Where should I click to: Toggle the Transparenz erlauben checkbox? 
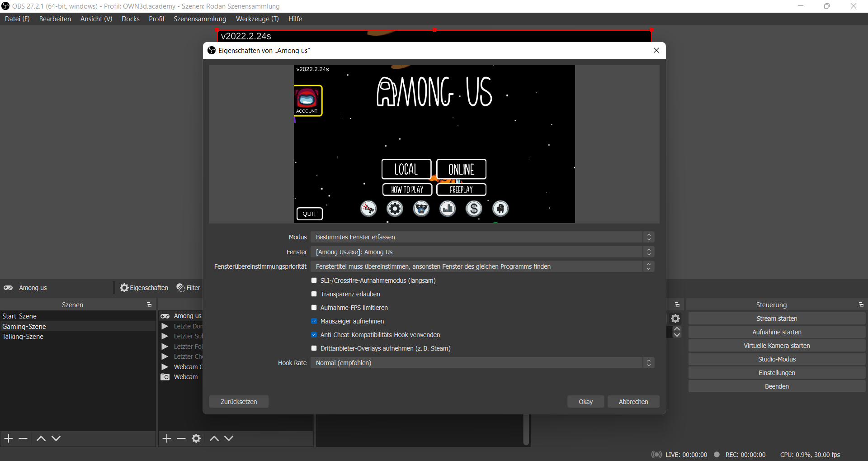pyautogui.click(x=314, y=294)
